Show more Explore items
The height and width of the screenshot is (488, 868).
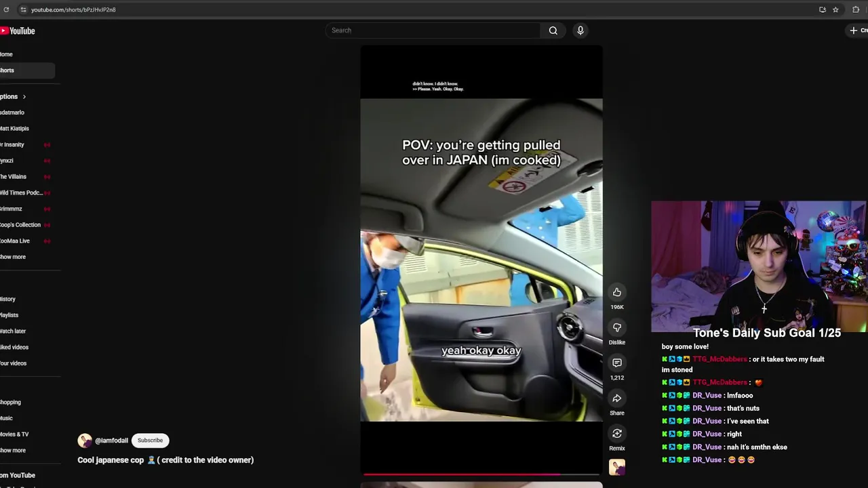(x=13, y=451)
